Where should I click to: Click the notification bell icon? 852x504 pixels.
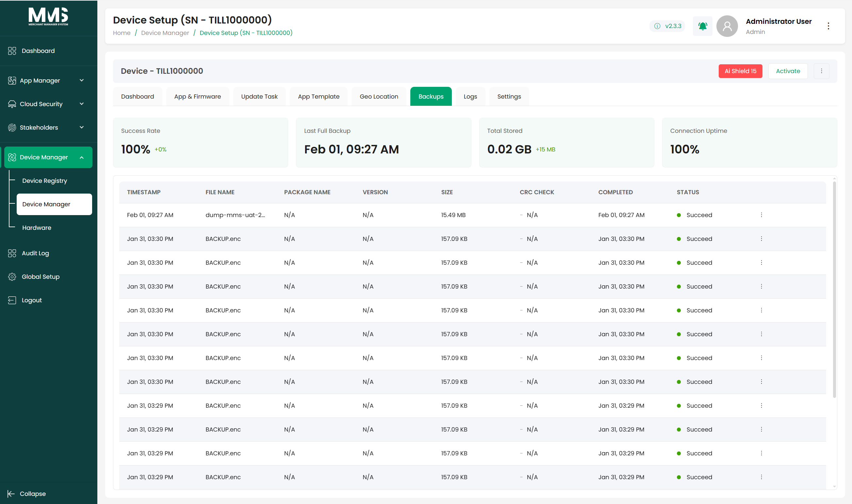point(702,26)
